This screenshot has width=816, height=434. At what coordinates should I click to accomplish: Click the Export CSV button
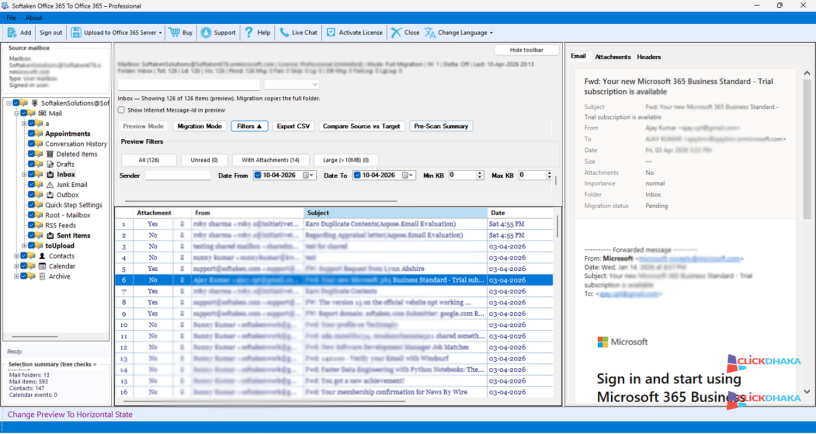tap(294, 126)
